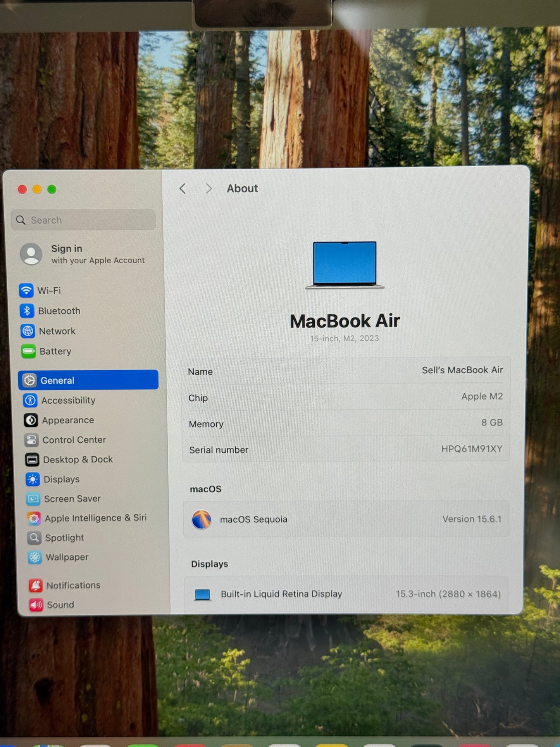Click the Apple M2 chip value
This screenshot has width=560, height=747.
coord(482,396)
